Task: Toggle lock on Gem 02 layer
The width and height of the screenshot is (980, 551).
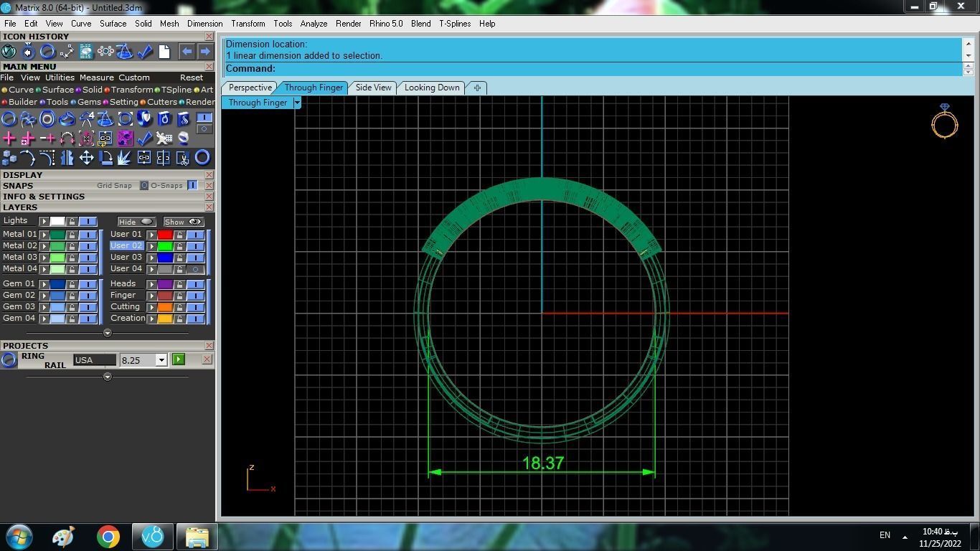Action: tap(72, 296)
